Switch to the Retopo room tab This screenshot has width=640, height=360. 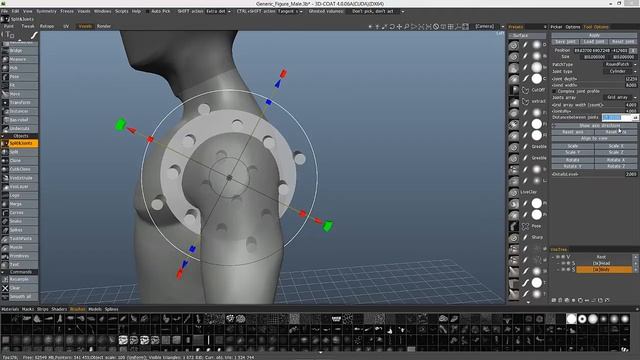(x=47, y=26)
